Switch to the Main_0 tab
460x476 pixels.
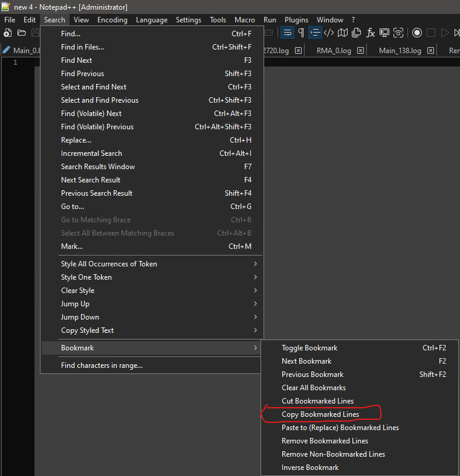coord(26,50)
